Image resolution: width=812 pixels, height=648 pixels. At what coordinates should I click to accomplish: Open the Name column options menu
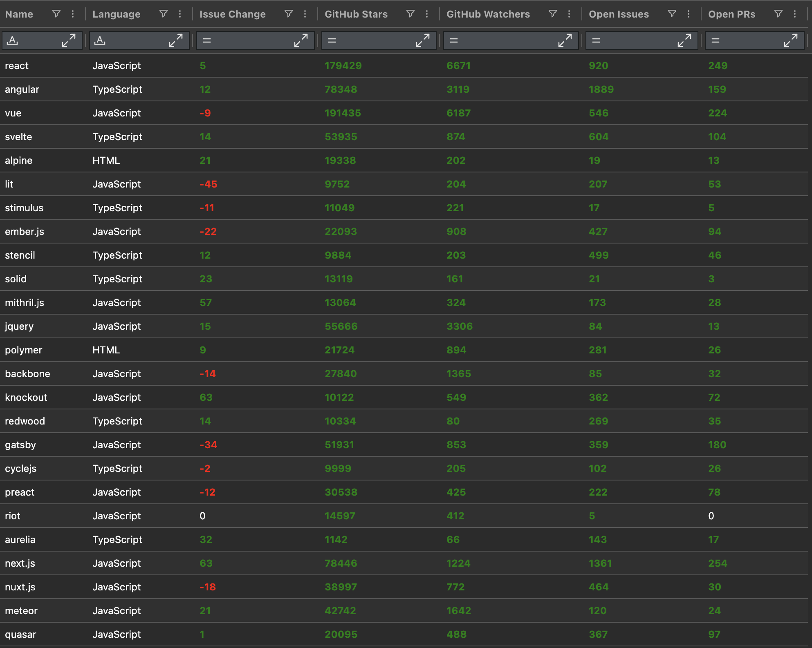pos(73,14)
